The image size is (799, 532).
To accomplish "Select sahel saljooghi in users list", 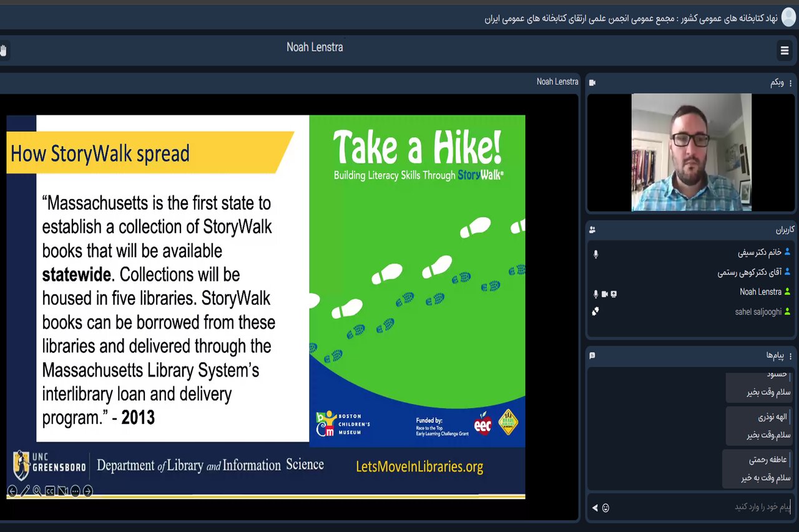I will click(x=758, y=312).
